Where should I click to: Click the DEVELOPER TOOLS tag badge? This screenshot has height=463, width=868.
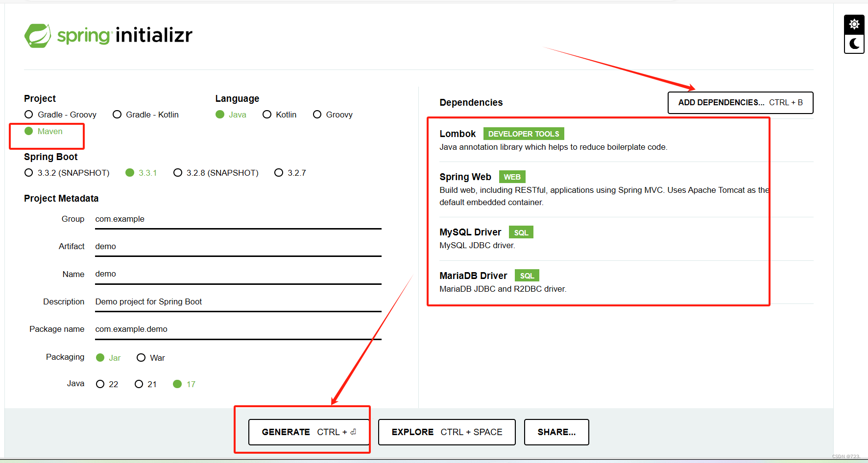click(524, 134)
